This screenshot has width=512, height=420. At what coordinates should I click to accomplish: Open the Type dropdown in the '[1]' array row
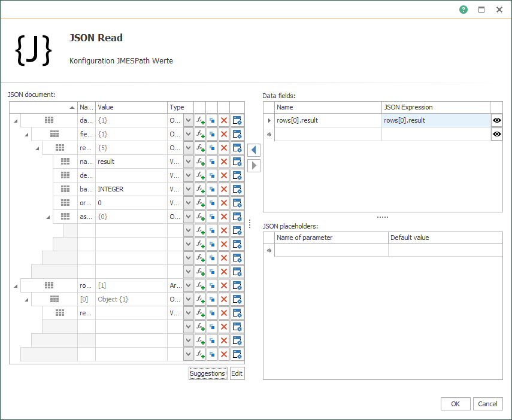pyautogui.click(x=189, y=285)
